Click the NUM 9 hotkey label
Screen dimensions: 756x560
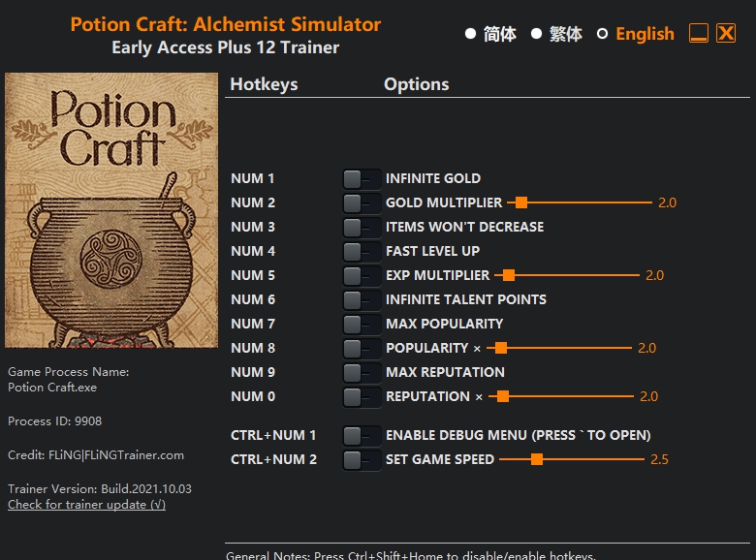tap(253, 373)
